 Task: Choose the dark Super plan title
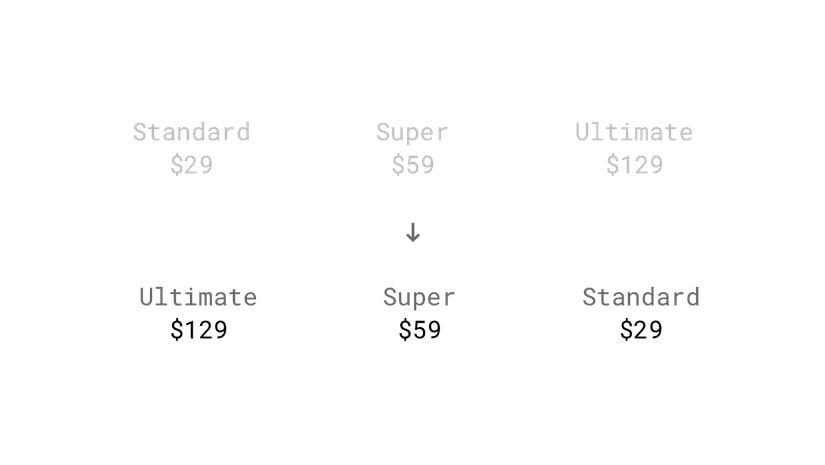(419, 297)
